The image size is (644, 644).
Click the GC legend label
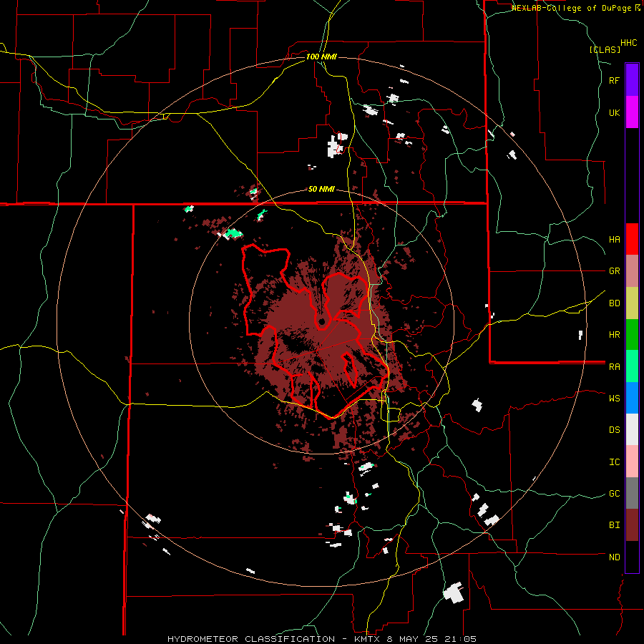coord(614,494)
